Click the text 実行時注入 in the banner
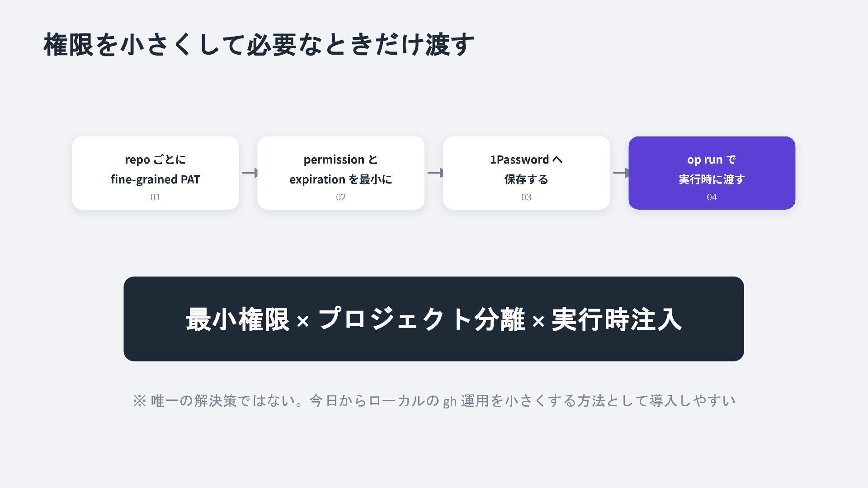Screen dimensions: 868x488 [x=617, y=319]
